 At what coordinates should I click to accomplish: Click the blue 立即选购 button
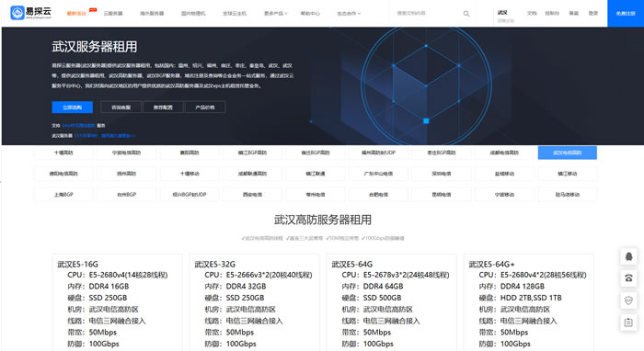point(73,108)
